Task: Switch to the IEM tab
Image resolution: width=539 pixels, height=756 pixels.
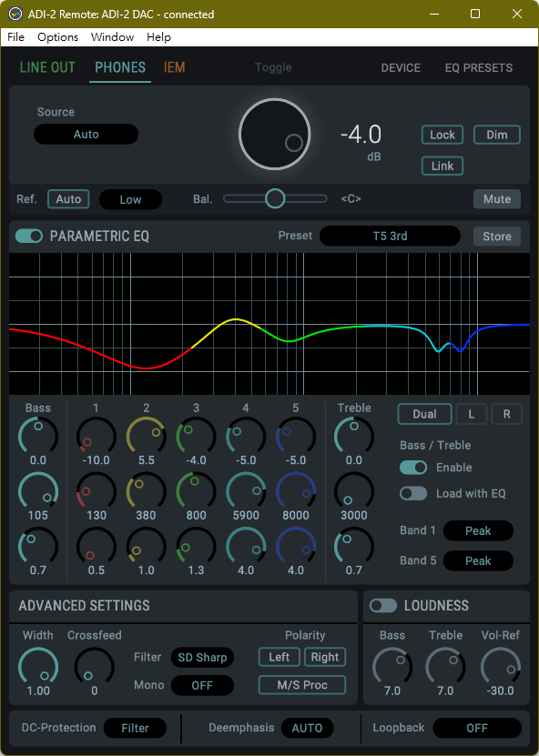Action: [x=174, y=67]
